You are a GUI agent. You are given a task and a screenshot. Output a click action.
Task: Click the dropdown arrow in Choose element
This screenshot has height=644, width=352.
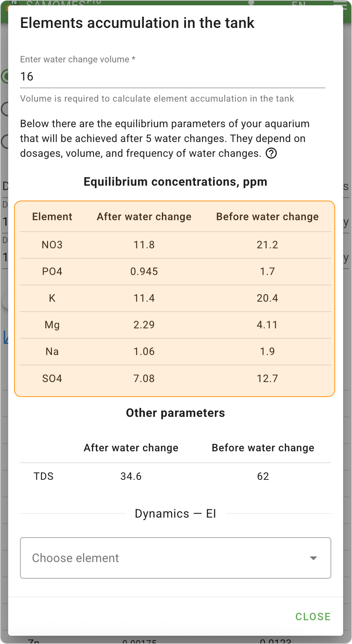pos(313,558)
